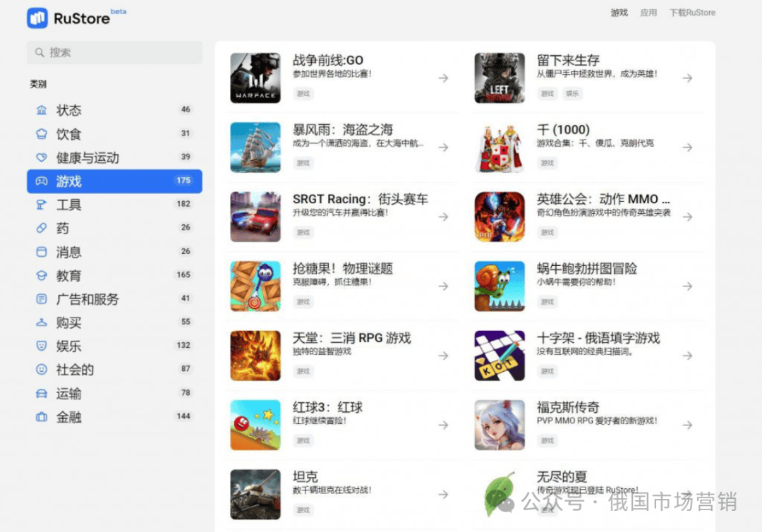This screenshot has width=762, height=532.
Task: Click the 165 count on 教育 category
Action: [183, 275]
